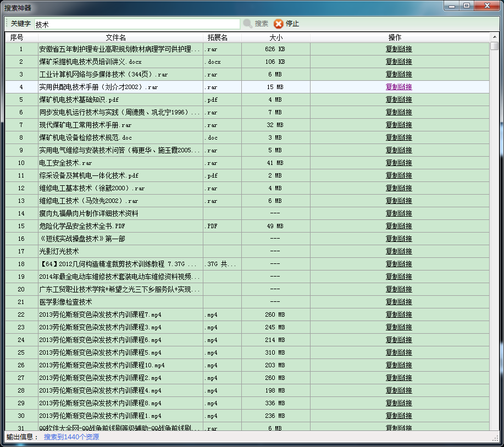This screenshot has width=504, height=447.
Task: Click the 序号 column header
Action: (x=17, y=37)
